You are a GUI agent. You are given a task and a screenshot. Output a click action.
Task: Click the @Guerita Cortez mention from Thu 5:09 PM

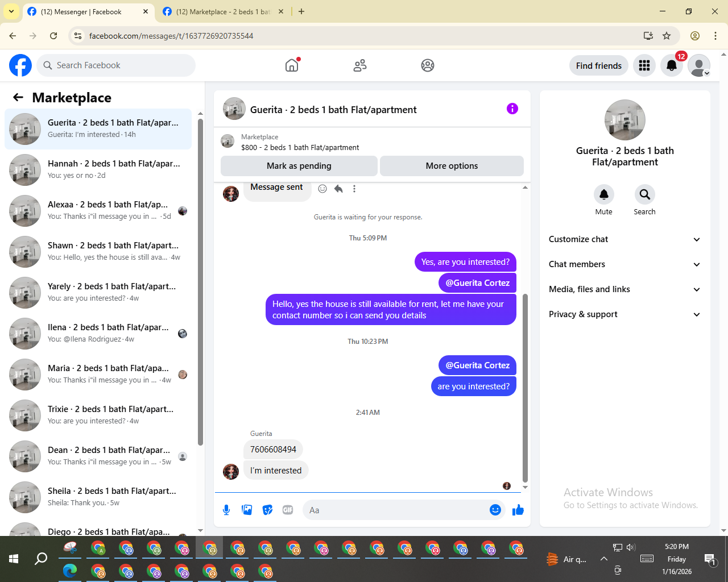click(x=477, y=283)
